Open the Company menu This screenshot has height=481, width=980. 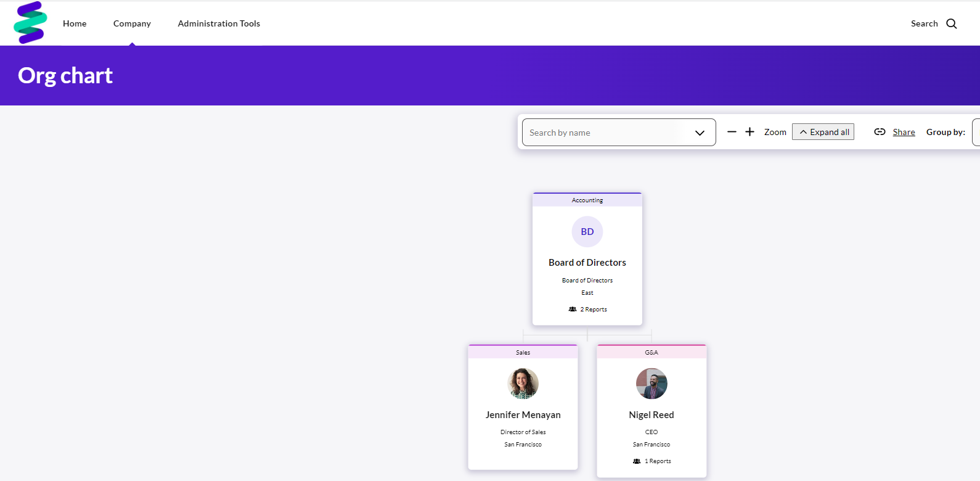tap(132, 23)
